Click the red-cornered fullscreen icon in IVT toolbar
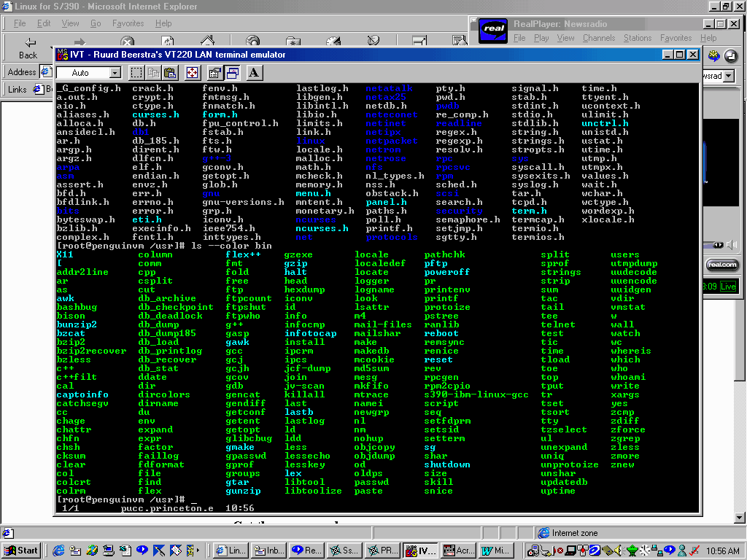The image size is (747, 560). click(x=193, y=72)
